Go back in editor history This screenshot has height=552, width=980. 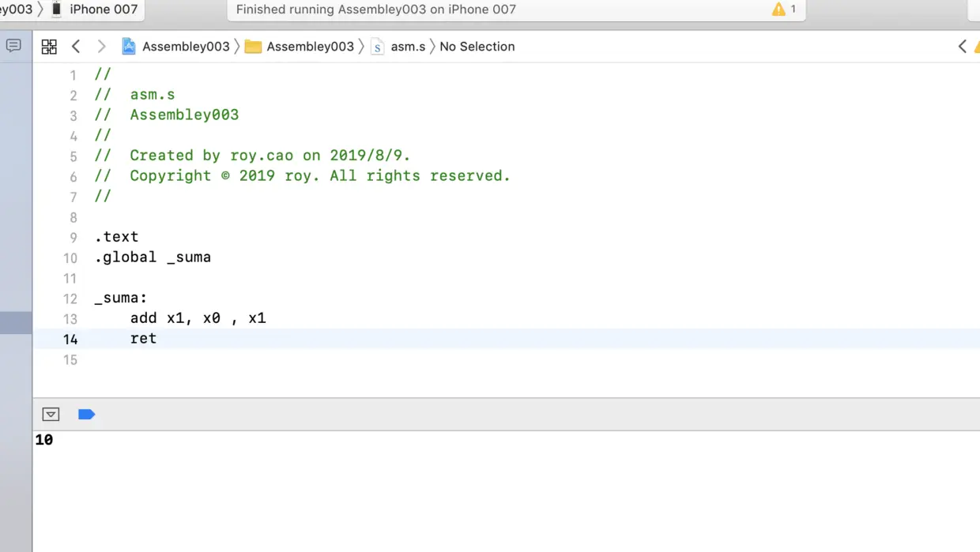(x=76, y=47)
